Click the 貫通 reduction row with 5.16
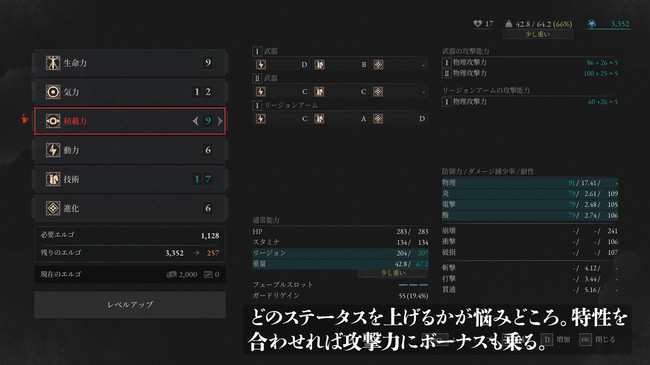The height and width of the screenshot is (365, 650). click(530, 290)
